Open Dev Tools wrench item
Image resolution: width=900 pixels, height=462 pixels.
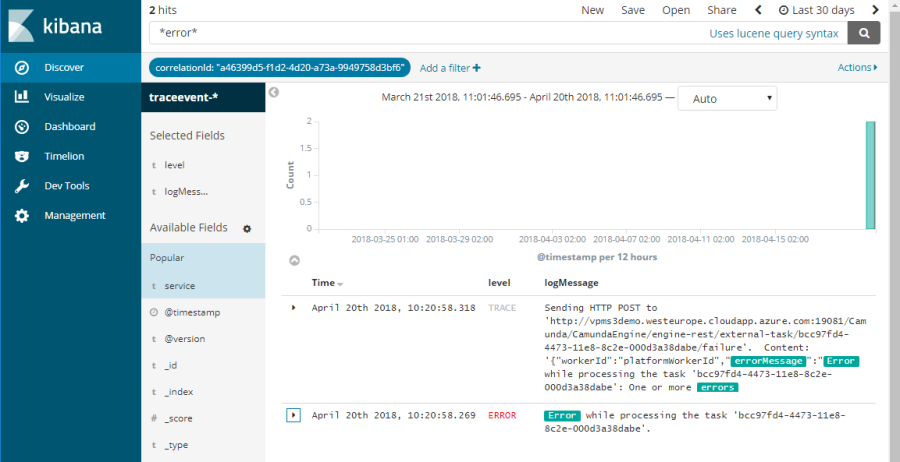(x=66, y=186)
